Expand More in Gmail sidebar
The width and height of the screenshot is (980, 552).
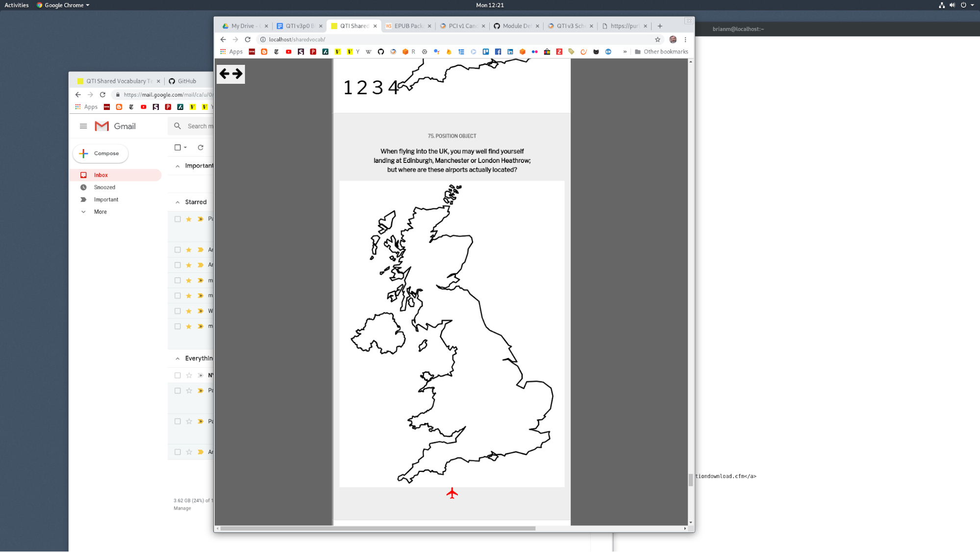click(100, 212)
